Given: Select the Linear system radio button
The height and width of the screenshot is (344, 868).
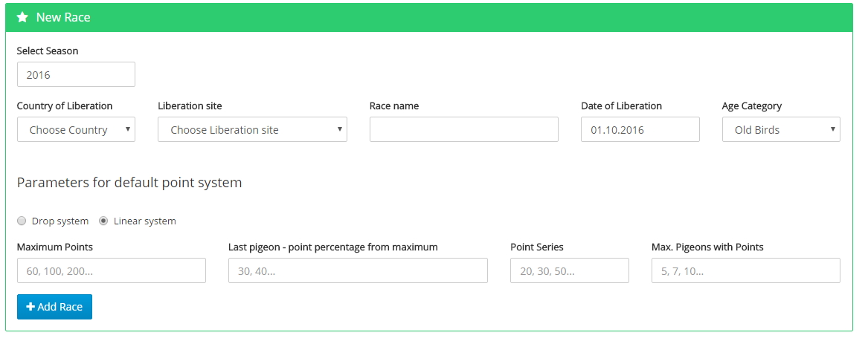Looking at the screenshot, I should 103,221.
